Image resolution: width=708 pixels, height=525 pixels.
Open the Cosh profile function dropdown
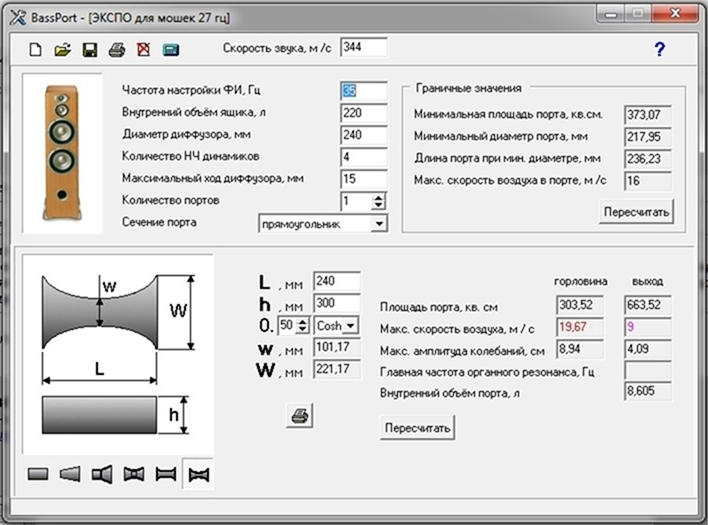click(x=350, y=325)
